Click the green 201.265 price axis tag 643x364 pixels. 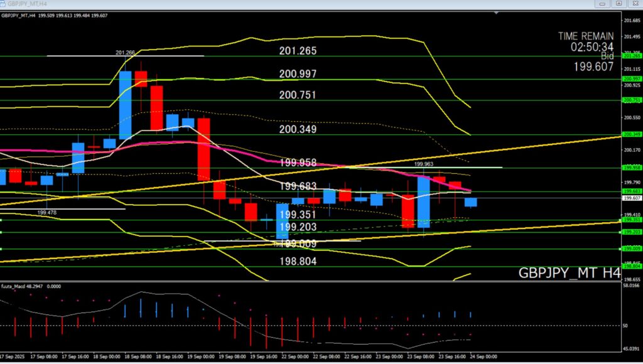click(630, 56)
